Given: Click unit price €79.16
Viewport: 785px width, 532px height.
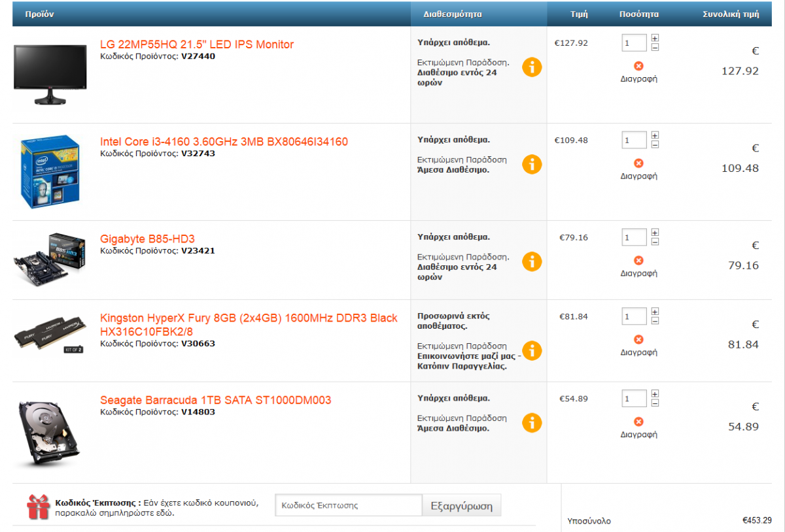Looking at the screenshot, I should pyautogui.click(x=574, y=237).
